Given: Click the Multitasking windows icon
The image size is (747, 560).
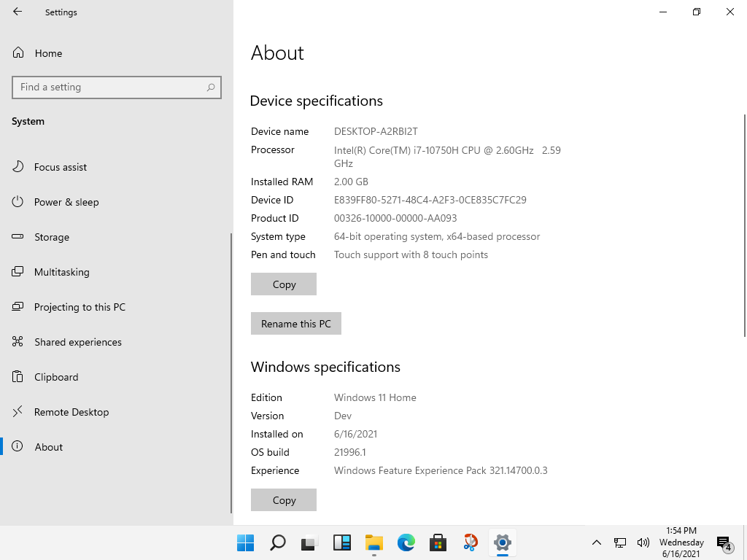Looking at the screenshot, I should [18, 271].
